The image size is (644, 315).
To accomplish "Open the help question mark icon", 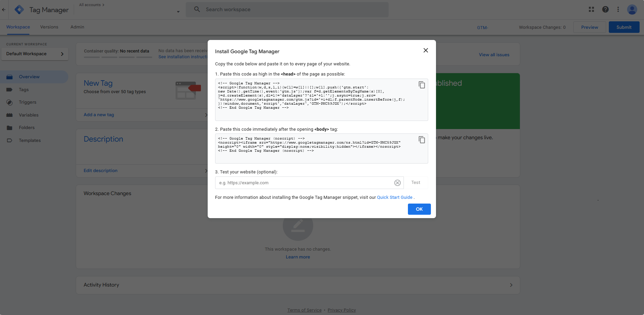I will (x=605, y=9).
